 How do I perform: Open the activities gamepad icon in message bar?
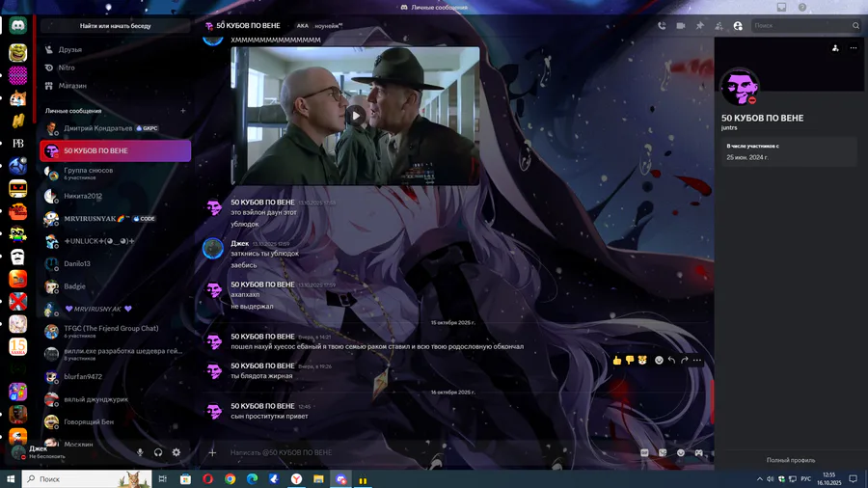pyautogui.click(x=699, y=452)
